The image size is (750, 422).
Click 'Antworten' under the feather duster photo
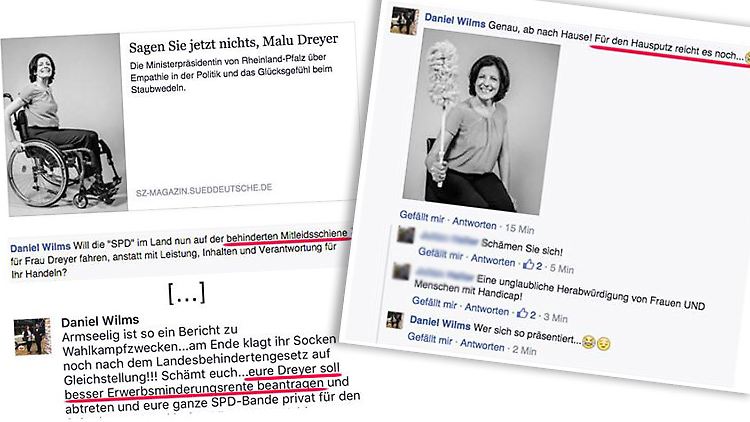pos(474,223)
